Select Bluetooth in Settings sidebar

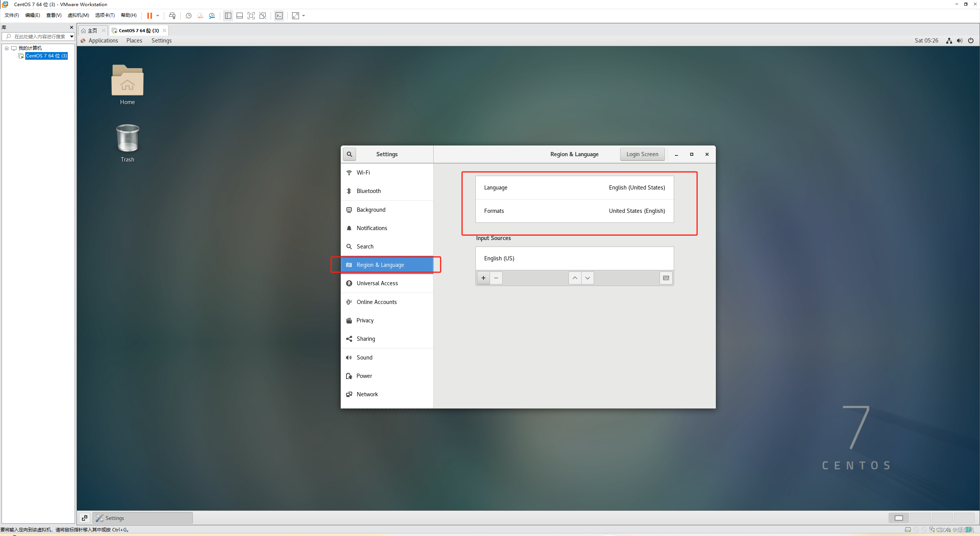pyautogui.click(x=387, y=191)
